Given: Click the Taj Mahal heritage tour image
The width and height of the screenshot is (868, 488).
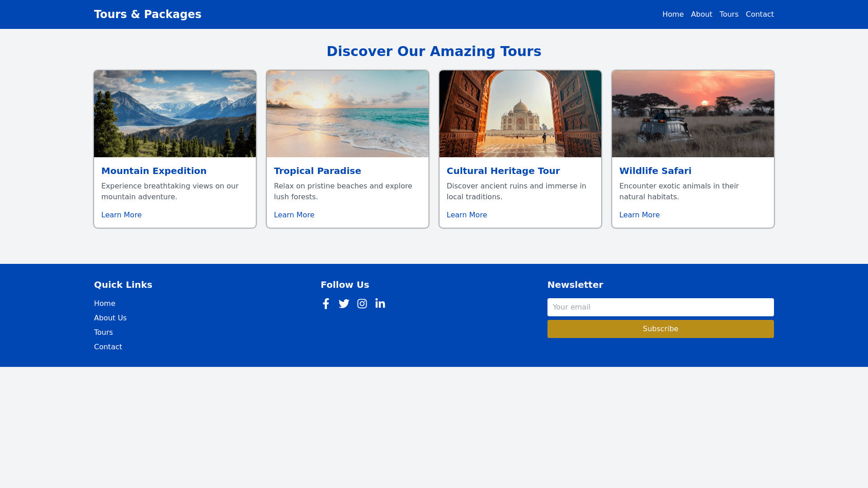Looking at the screenshot, I should pos(520,114).
